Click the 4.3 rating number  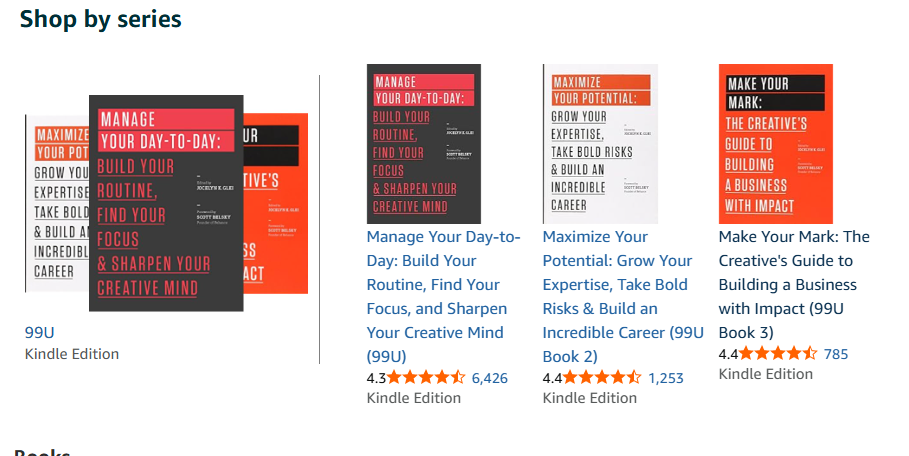[377, 378]
